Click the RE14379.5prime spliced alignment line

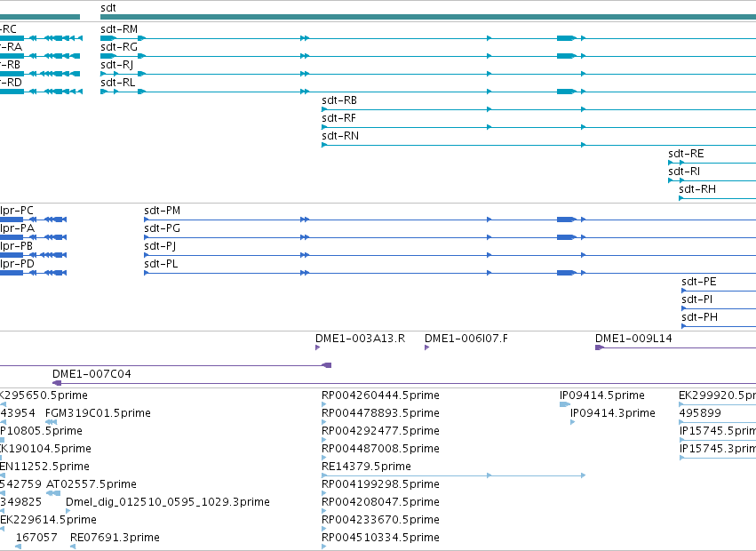point(454,475)
